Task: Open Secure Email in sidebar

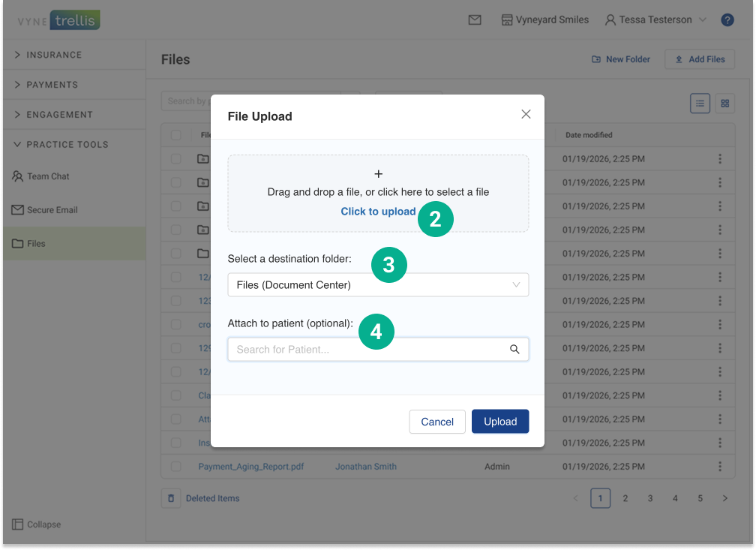Action: (x=52, y=210)
